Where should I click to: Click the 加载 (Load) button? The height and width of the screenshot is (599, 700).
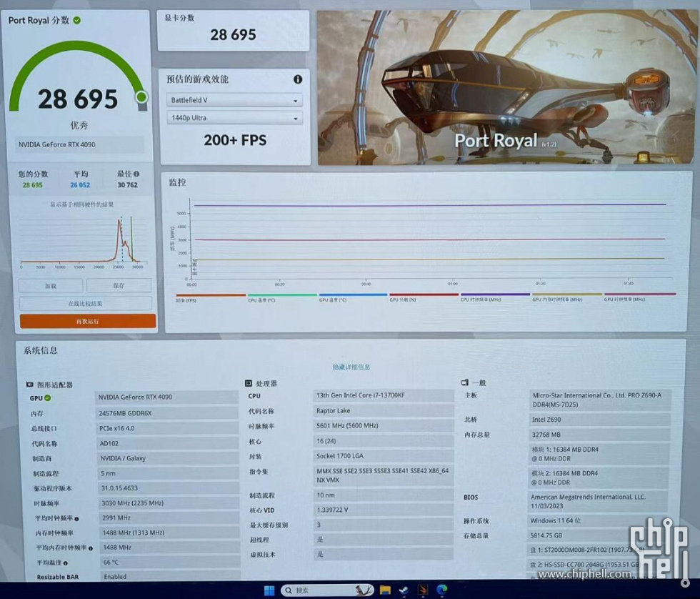(51, 285)
